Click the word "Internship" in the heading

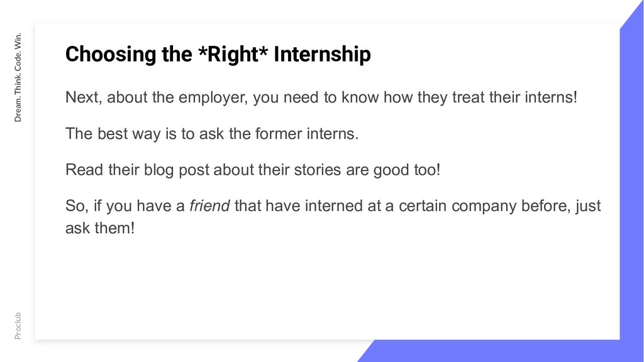click(322, 54)
